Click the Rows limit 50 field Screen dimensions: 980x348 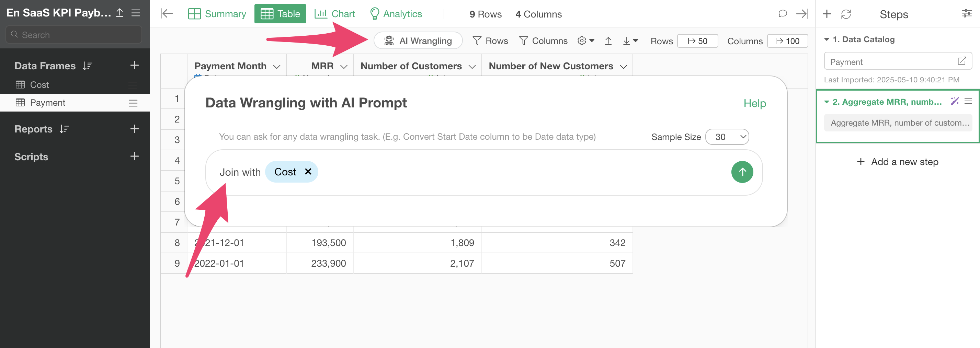point(697,41)
